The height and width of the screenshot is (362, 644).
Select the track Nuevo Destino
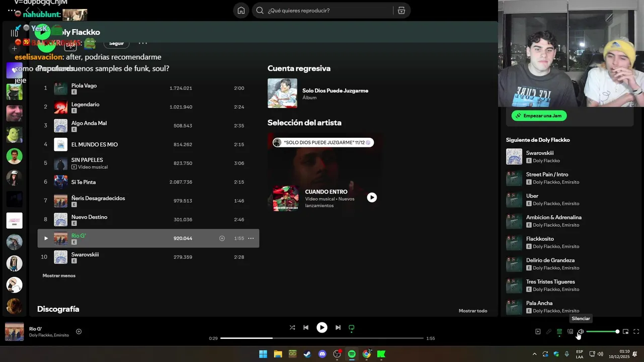point(148,220)
